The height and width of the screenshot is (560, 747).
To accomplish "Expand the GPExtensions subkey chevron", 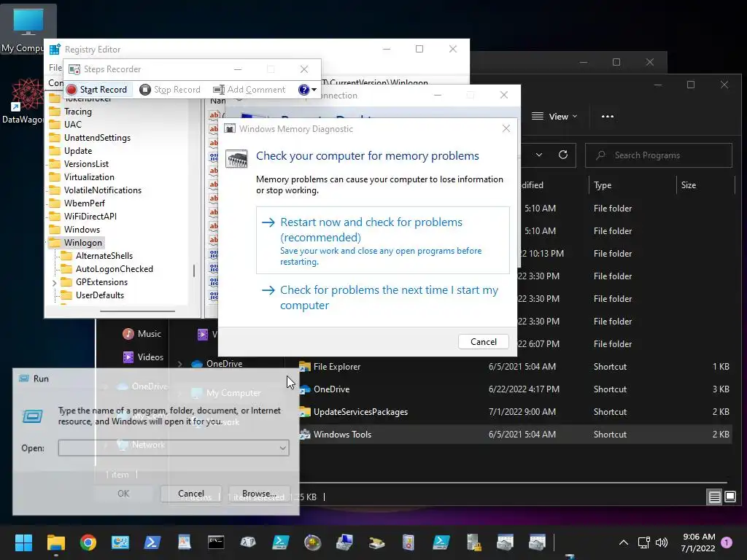I will tap(54, 283).
